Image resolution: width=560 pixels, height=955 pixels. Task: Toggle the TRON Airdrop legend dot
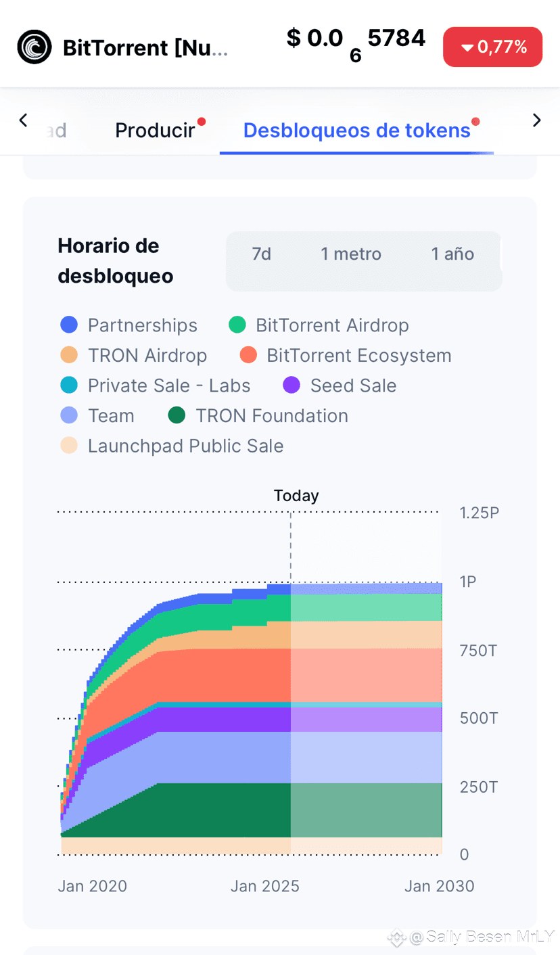click(x=69, y=355)
